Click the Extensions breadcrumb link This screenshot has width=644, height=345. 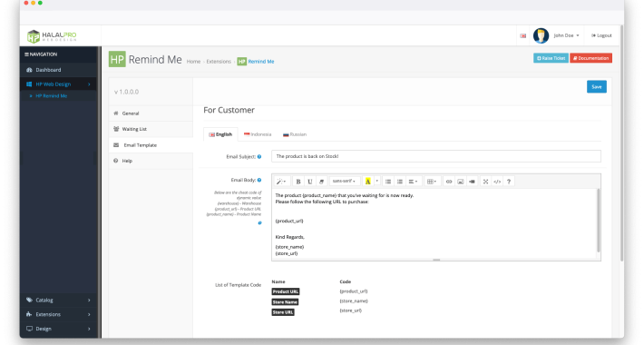tap(219, 62)
